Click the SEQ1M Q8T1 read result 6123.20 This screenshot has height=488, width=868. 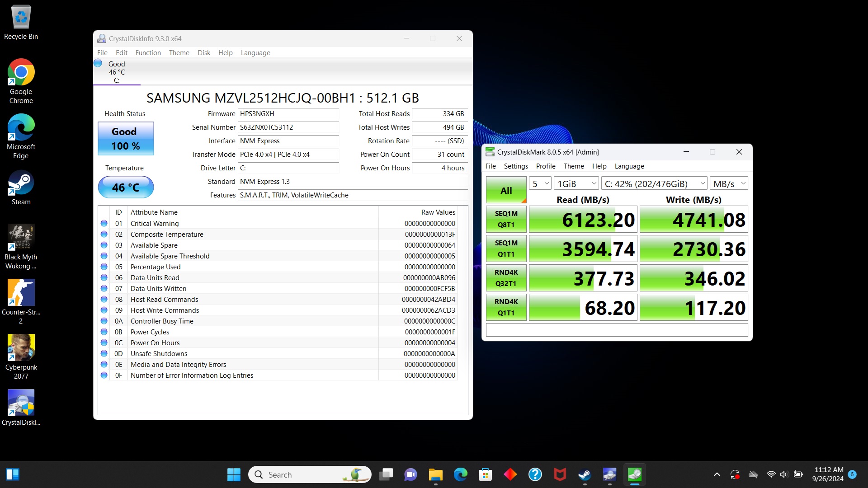pyautogui.click(x=583, y=220)
